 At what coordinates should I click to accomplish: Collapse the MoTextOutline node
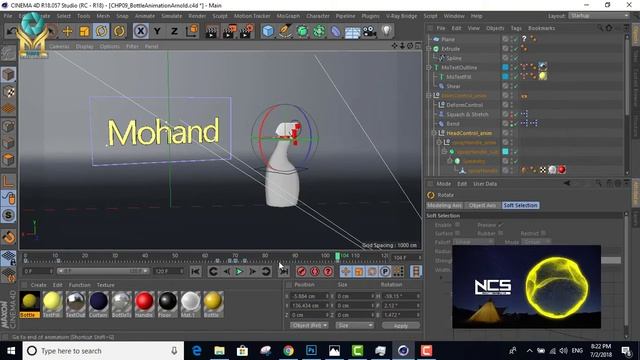click(429, 67)
